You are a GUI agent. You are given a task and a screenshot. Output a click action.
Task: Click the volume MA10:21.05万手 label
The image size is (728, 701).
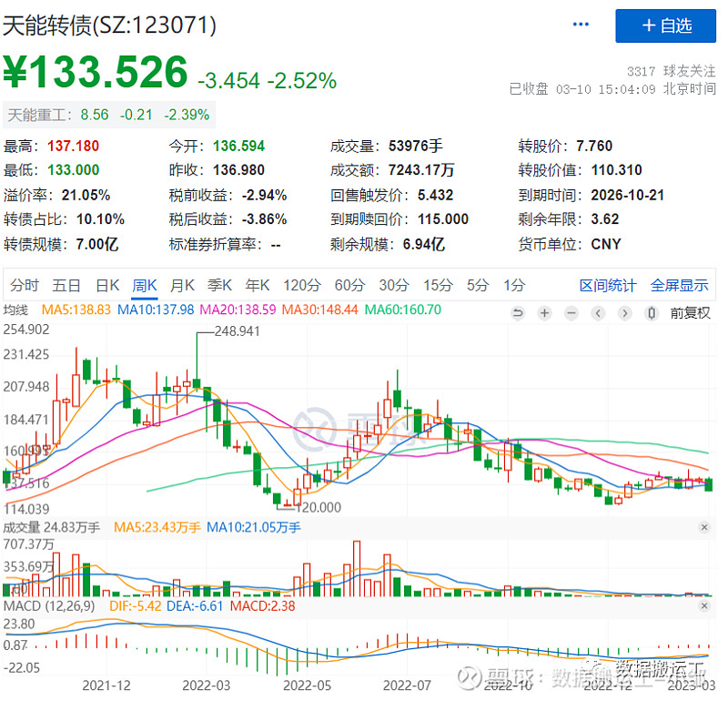(254, 527)
